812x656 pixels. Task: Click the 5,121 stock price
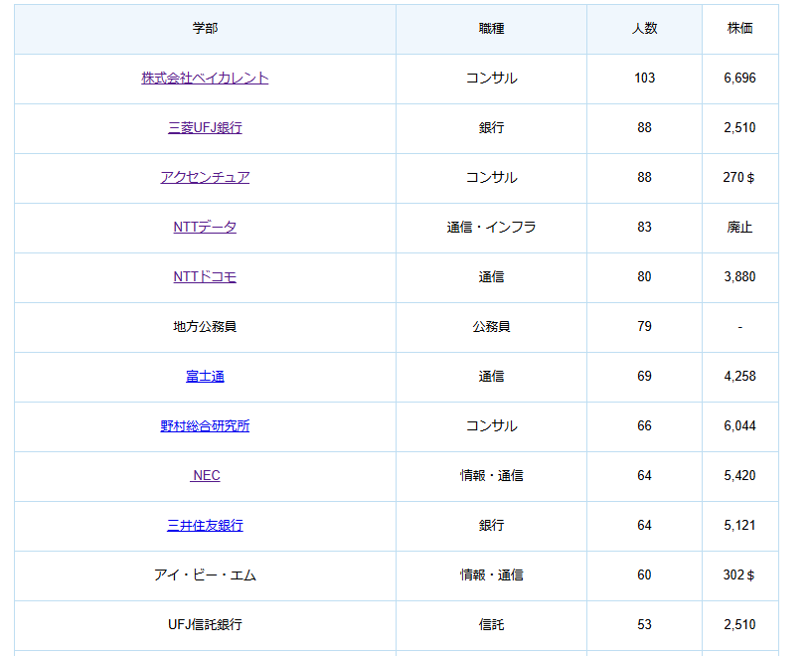click(x=740, y=526)
